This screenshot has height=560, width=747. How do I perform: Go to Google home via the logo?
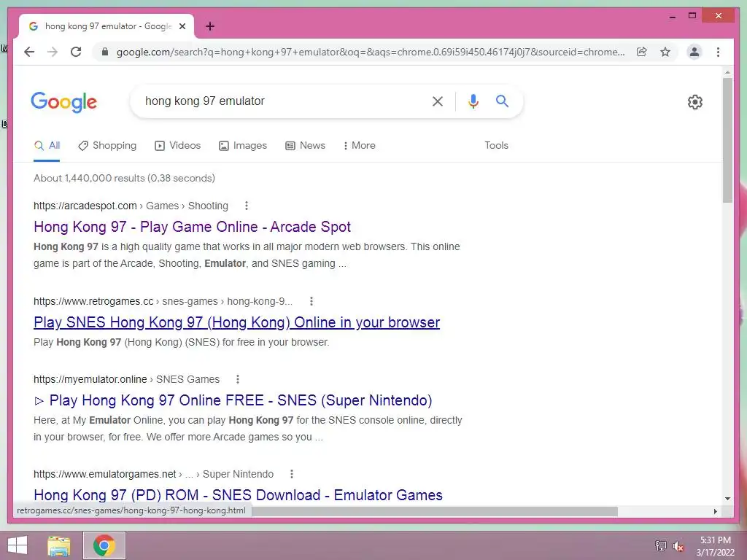click(64, 102)
